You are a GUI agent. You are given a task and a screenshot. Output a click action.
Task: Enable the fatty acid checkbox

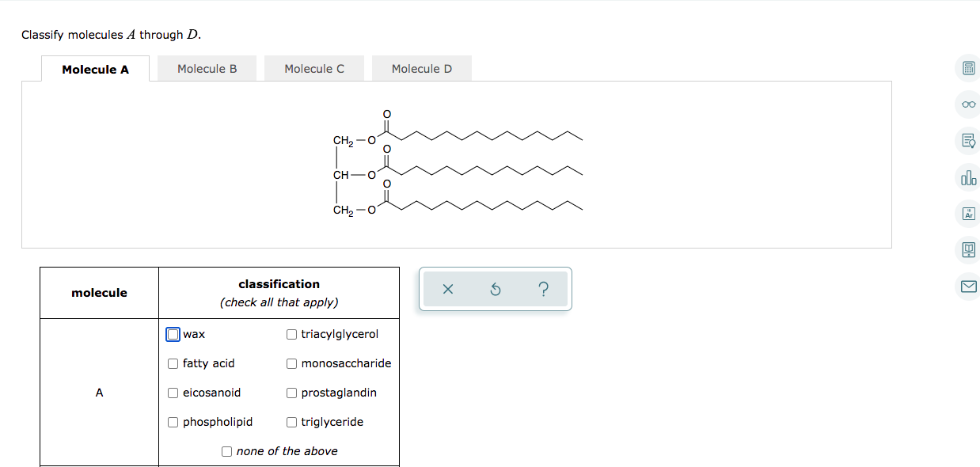coord(173,363)
